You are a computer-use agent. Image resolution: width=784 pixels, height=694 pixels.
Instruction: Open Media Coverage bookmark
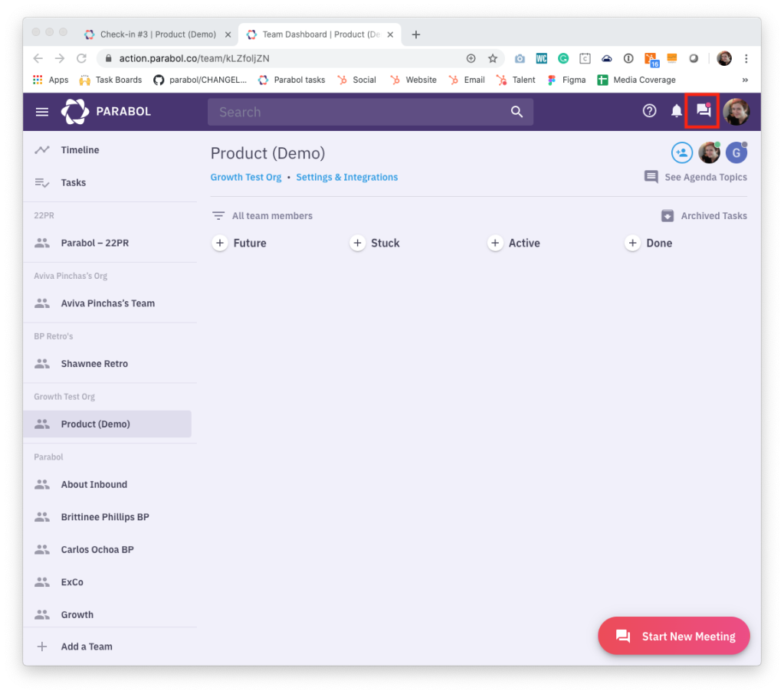[x=637, y=80]
